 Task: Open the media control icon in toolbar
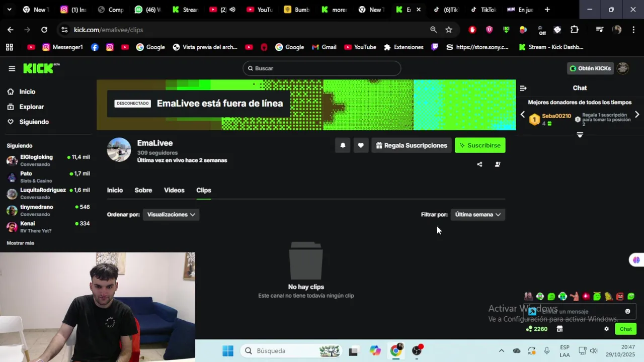[599, 30]
